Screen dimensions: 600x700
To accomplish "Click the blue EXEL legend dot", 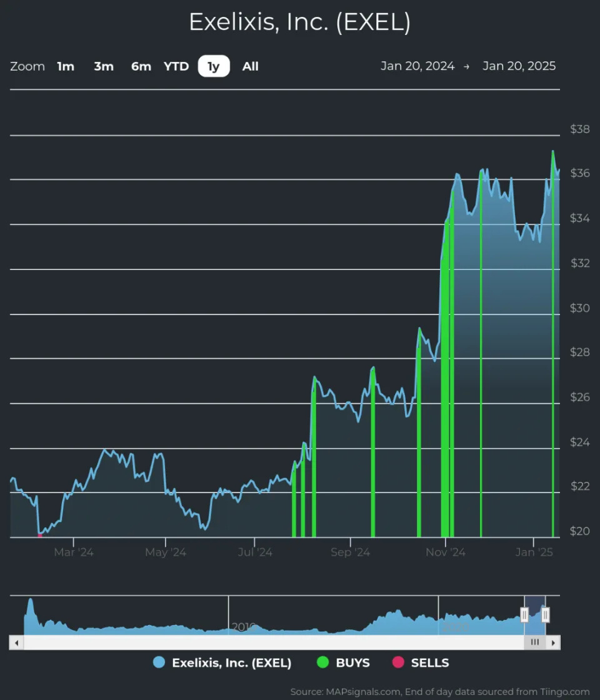I will pos(159,662).
